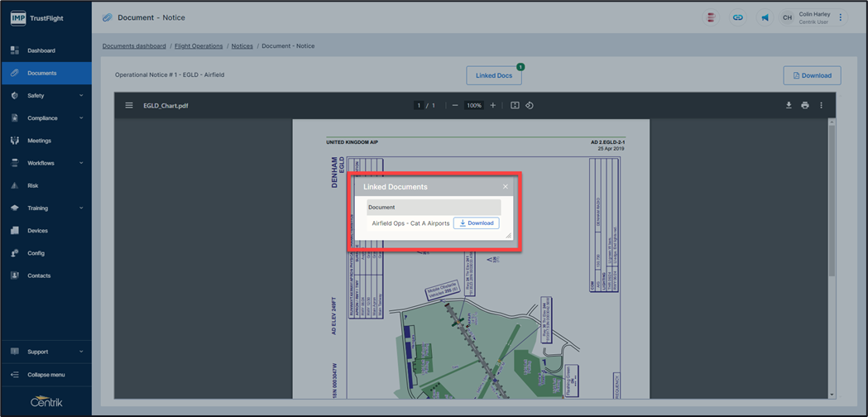Print the PDF using the printer icon
The image size is (868, 417).
(x=805, y=106)
